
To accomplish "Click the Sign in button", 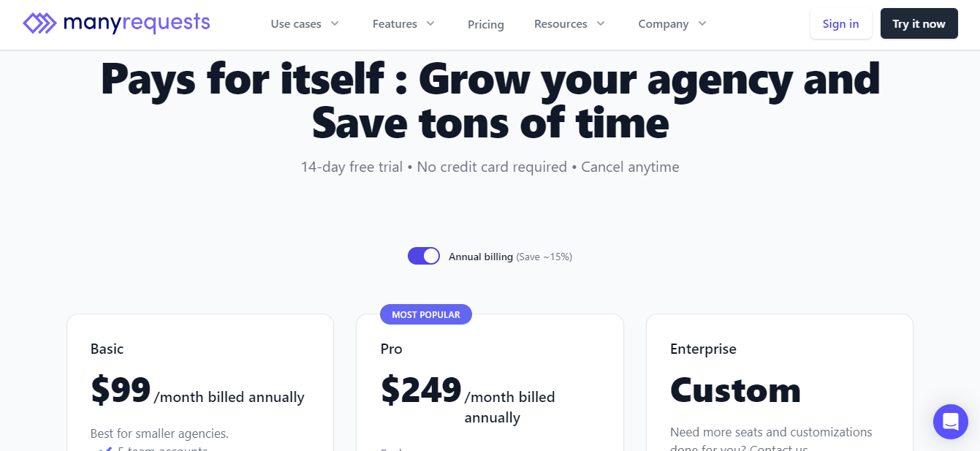I will point(840,23).
